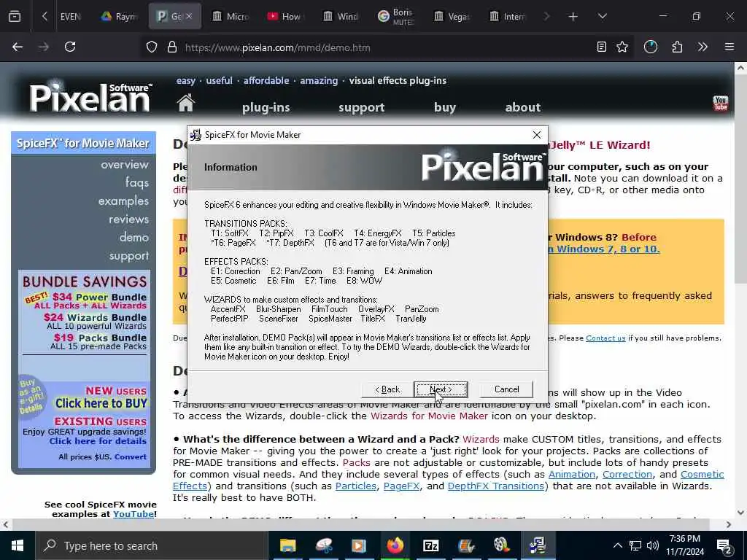
Task: Switch to the Vegas tab
Action: point(452,17)
